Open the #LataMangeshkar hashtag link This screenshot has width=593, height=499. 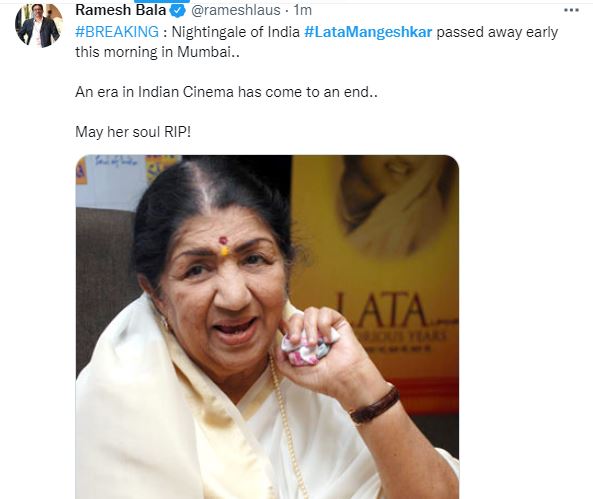pos(368,32)
